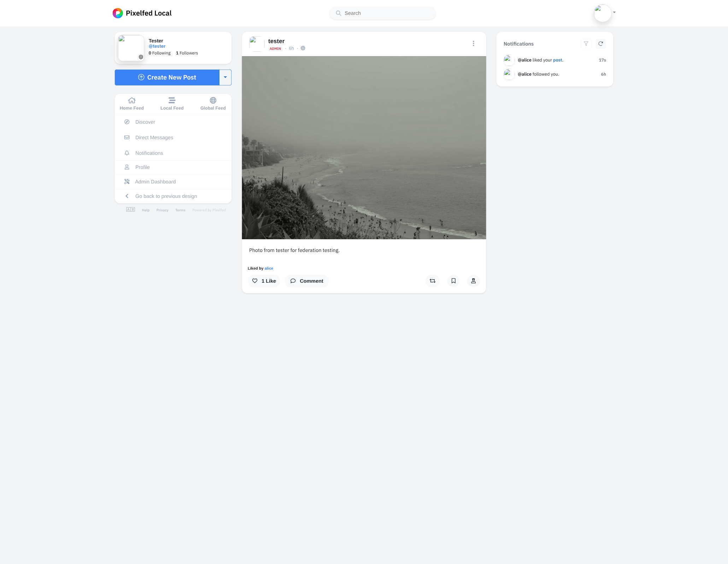Image resolution: width=728 pixels, height=564 pixels.
Task: Refresh the notifications list
Action: (601, 44)
